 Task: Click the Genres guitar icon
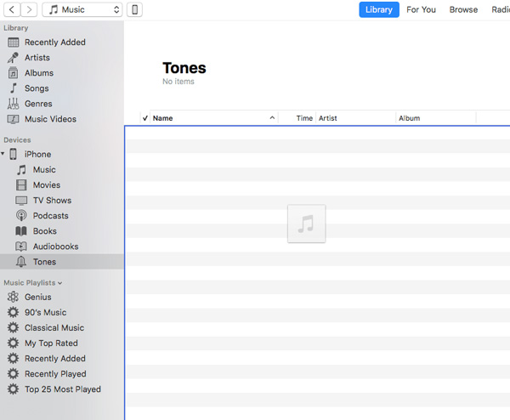(x=13, y=104)
